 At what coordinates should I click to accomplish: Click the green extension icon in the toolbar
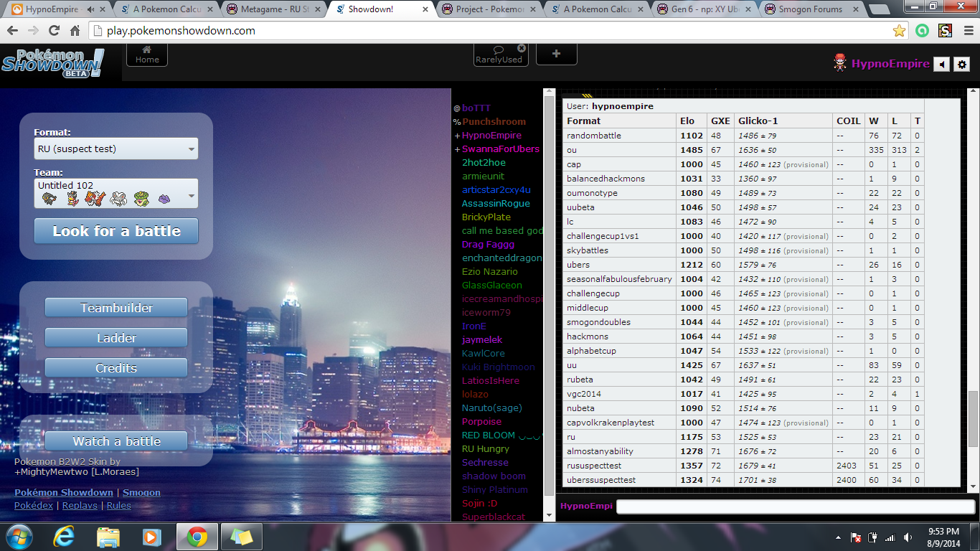[921, 31]
